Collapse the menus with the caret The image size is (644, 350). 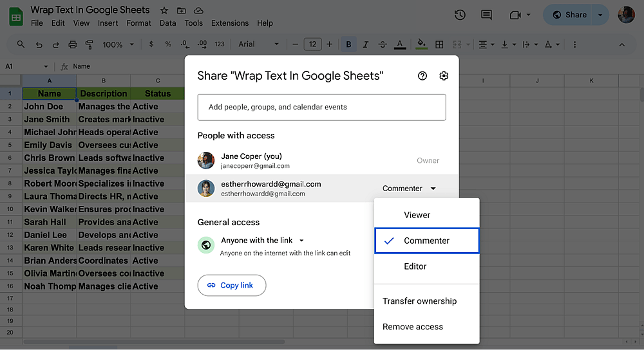point(622,44)
